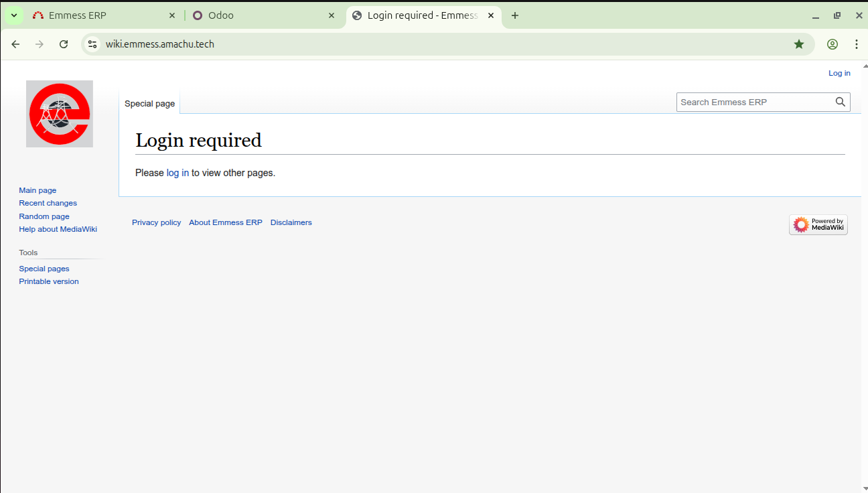This screenshot has width=868, height=493.
Task: Click the address bar URL
Action: [x=159, y=44]
